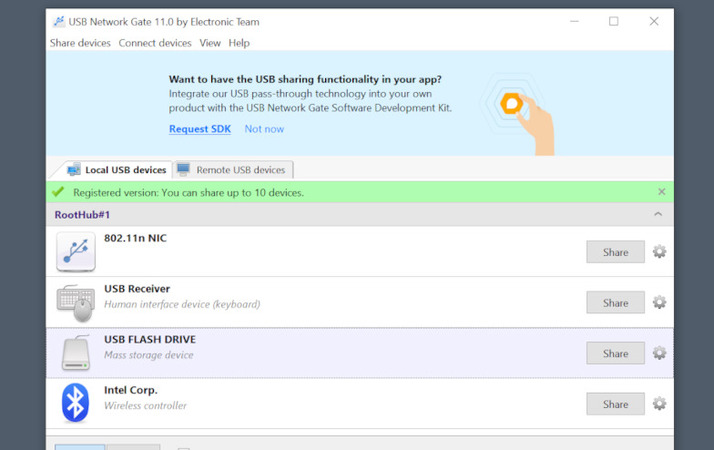Open the Share devices menu
The height and width of the screenshot is (450, 714).
80,43
